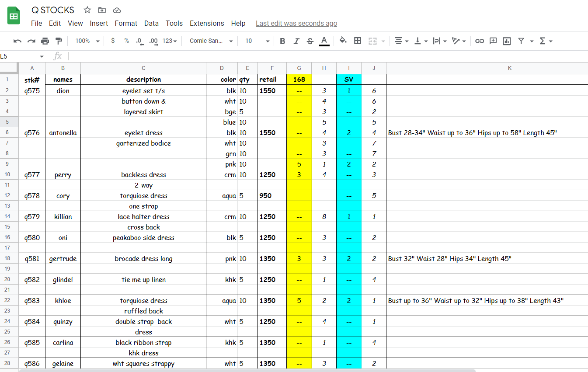Image resolution: width=588 pixels, height=372 pixels.
Task: Click into the formula bar
Action: [328, 56]
